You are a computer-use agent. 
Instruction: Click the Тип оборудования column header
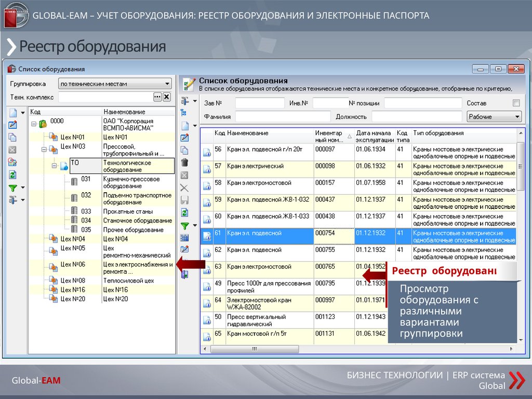click(x=462, y=134)
